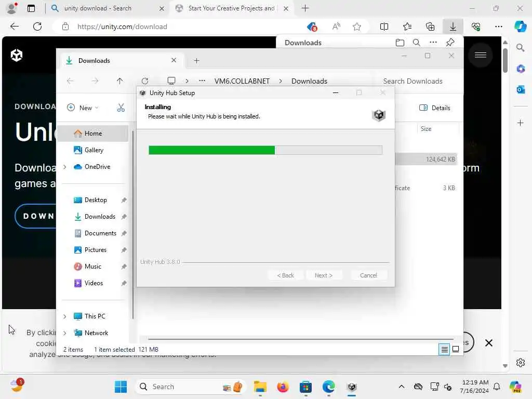Open Videos in the navigation pane
The height and width of the screenshot is (399, 532).
[92, 283]
